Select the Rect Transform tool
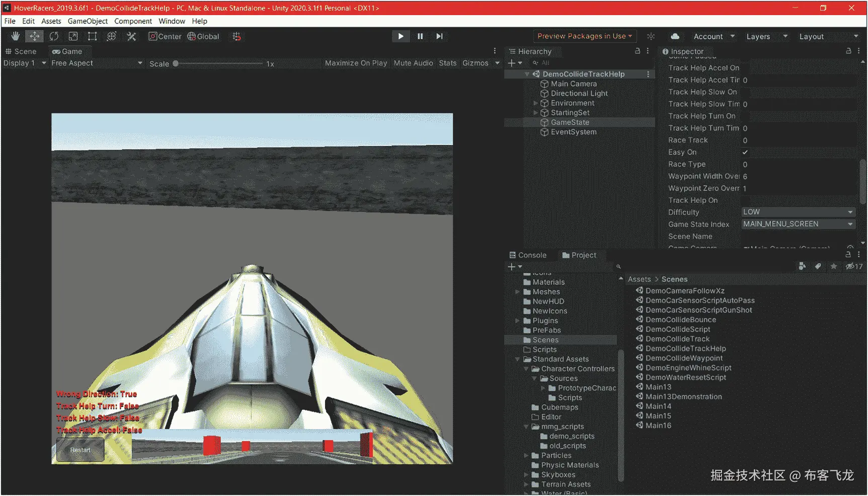Viewport: 868px width, 496px height. [x=92, y=36]
